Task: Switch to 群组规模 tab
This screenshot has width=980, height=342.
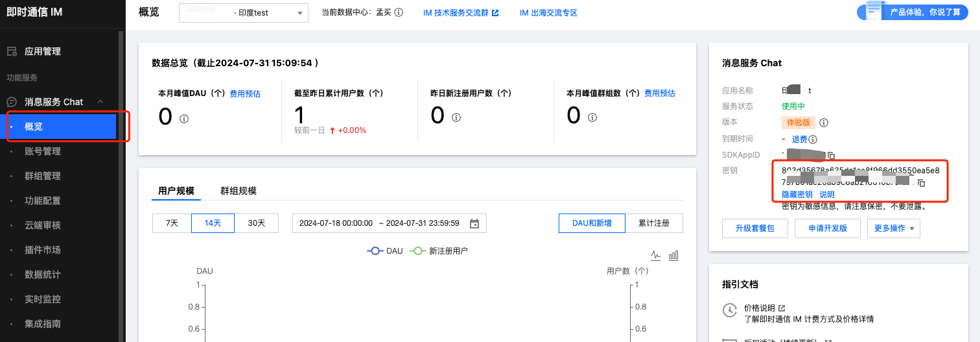Action: pos(239,191)
